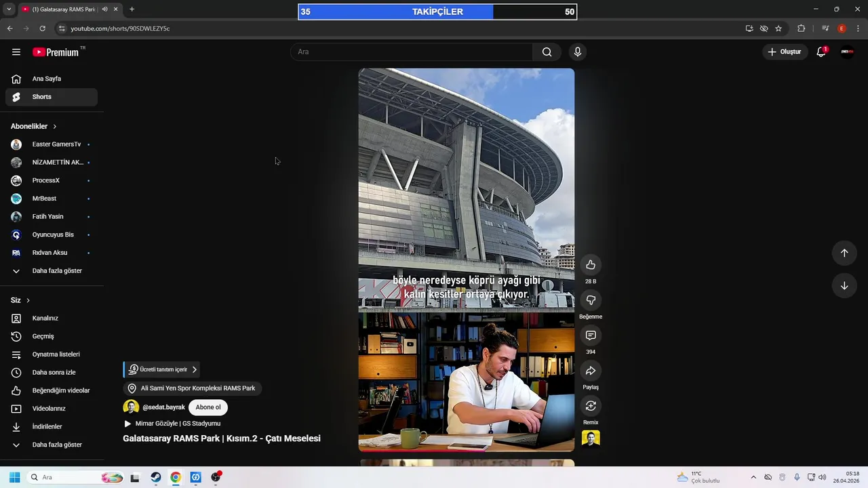
Task: Open the Chrome profile E avatar
Action: point(842,28)
